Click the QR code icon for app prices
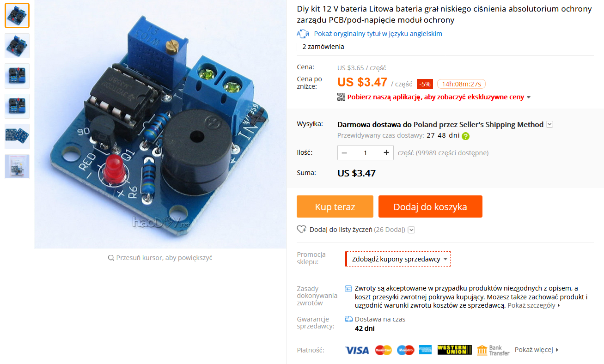The image size is (604, 364). pyautogui.click(x=341, y=97)
